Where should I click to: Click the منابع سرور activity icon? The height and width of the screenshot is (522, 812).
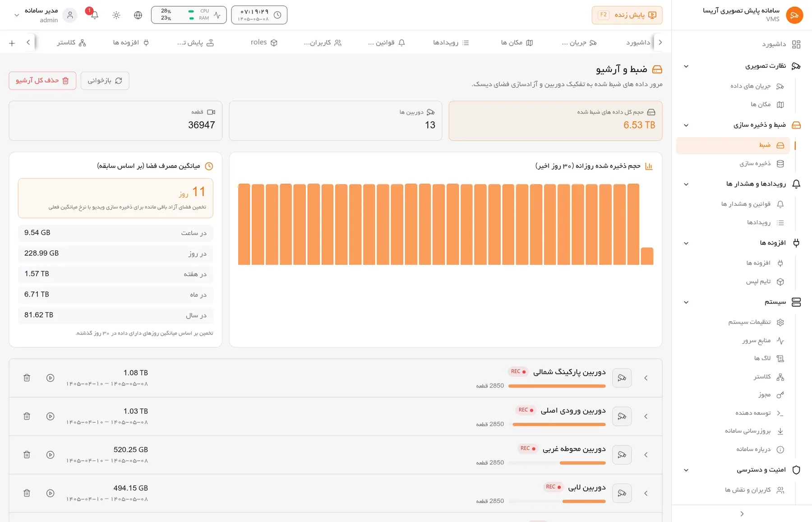[x=780, y=341]
